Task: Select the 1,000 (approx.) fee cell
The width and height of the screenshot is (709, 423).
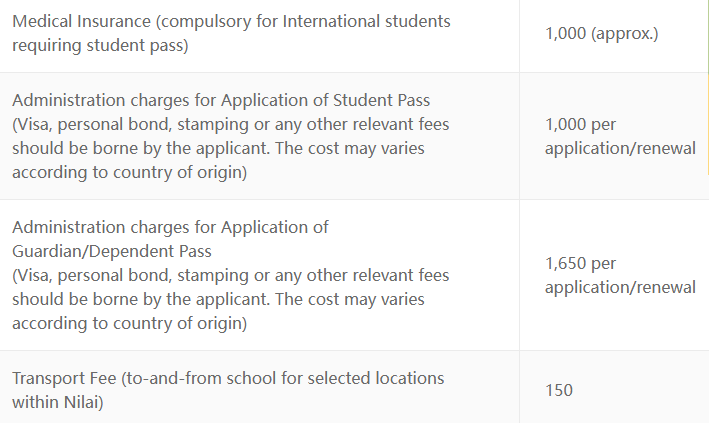Action: (602, 33)
